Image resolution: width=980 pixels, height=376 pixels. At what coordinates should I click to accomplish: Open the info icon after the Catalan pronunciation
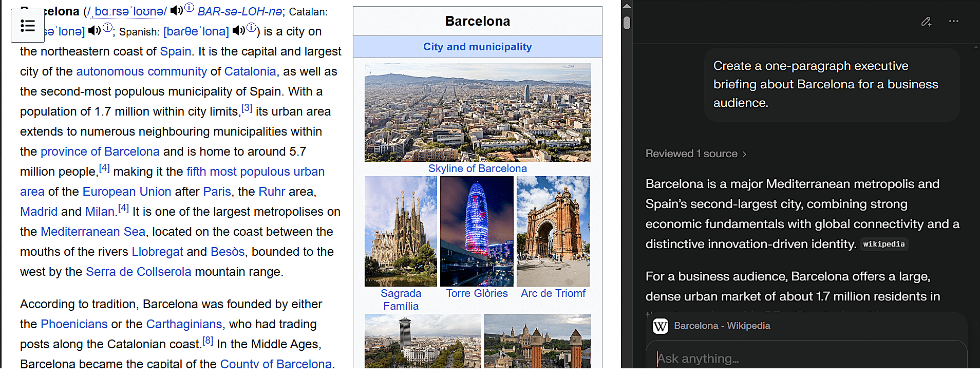(107, 27)
